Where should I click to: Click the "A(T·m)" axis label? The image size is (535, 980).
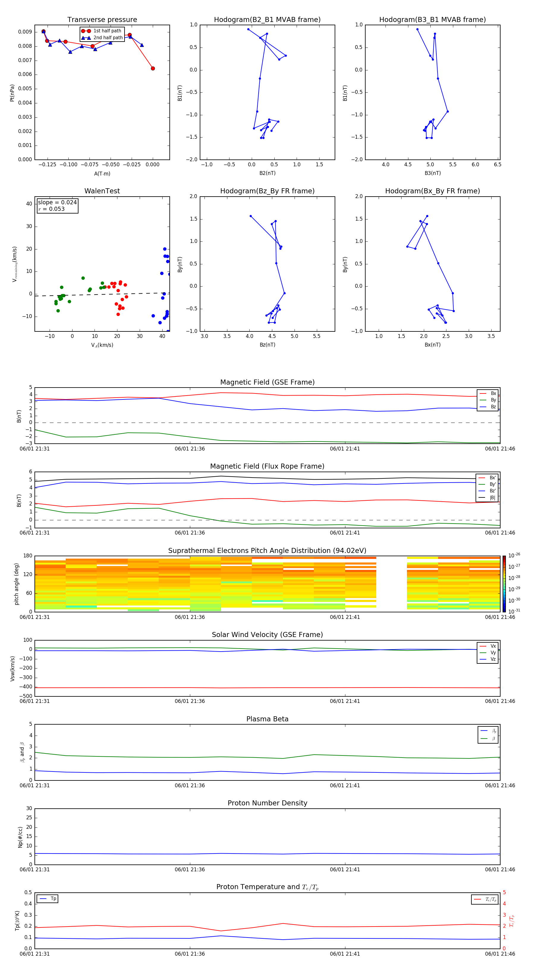[102, 174]
